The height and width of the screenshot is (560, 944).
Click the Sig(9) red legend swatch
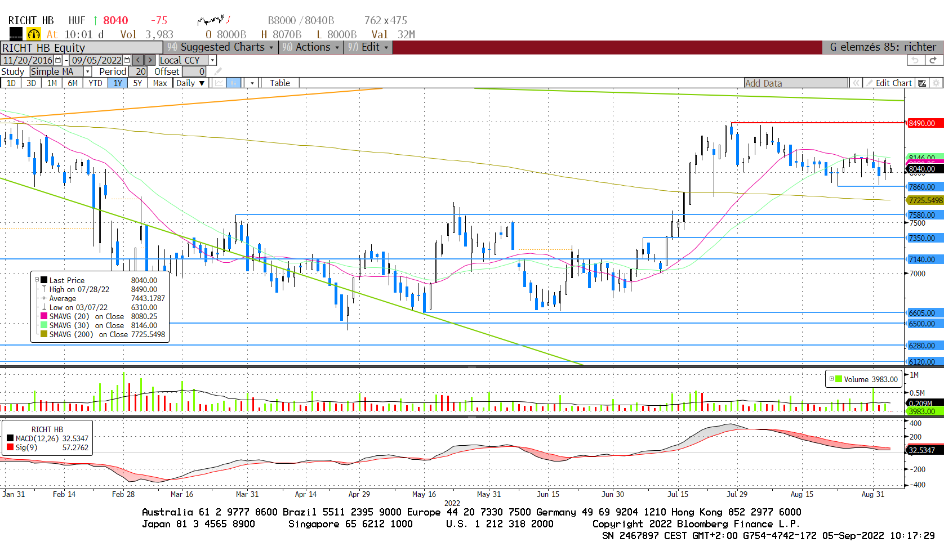tap(10, 447)
